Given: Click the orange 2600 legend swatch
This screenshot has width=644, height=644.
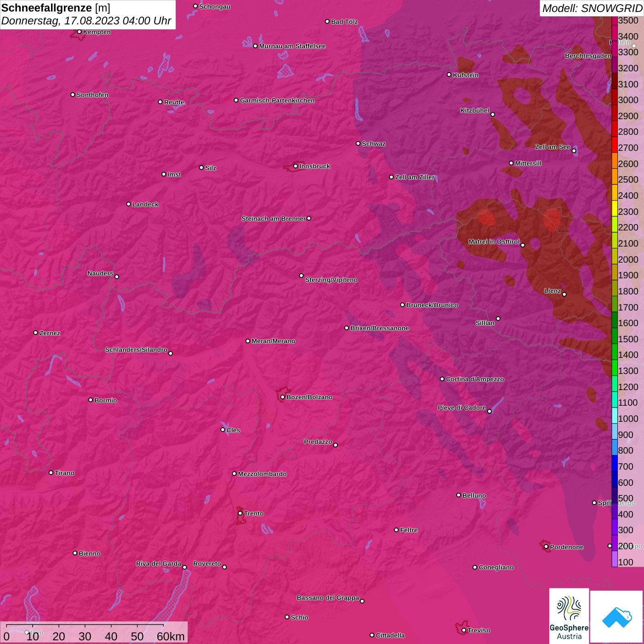Looking at the screenshot, I should (x=615, y=161).
